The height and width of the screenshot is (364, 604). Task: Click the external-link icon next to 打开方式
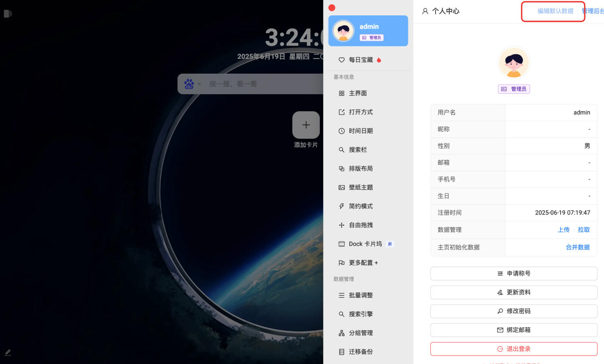pos(342,112)
